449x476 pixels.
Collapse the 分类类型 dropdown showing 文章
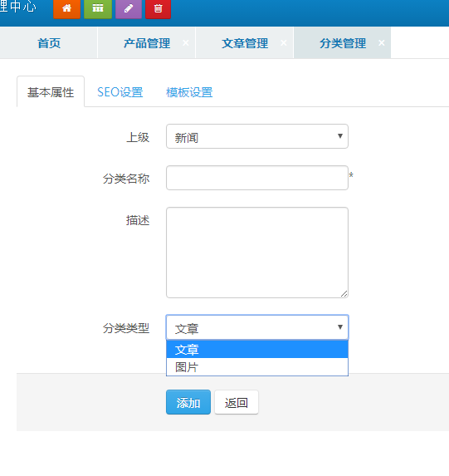[x=257, y=327]
